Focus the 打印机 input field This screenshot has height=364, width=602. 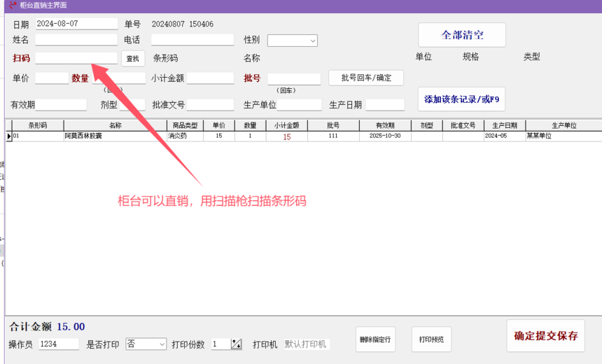[307, 344]
